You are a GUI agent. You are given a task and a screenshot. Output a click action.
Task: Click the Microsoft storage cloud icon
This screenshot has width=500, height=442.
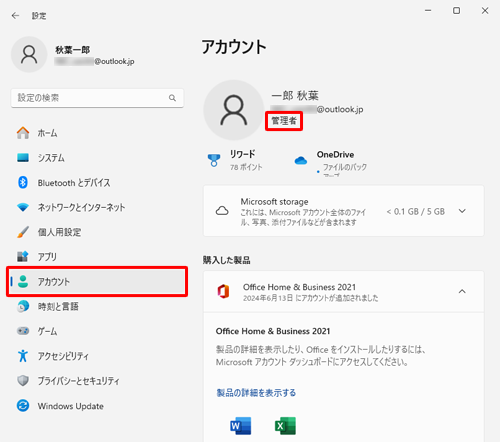pos(222,211)
